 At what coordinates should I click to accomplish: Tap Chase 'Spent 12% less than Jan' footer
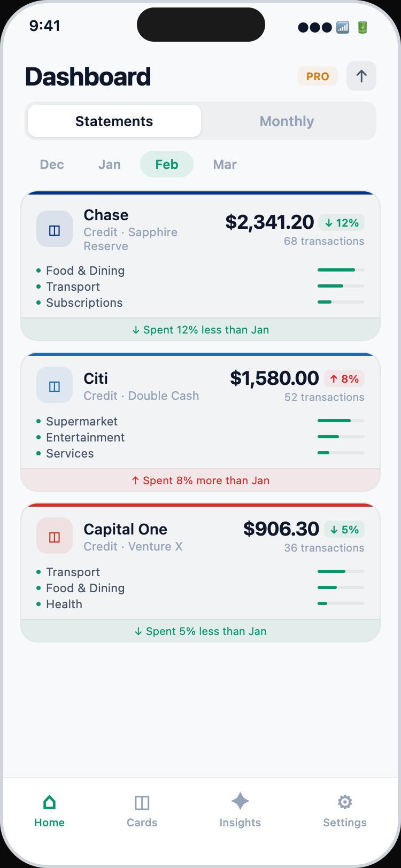(x=200, y=330)
